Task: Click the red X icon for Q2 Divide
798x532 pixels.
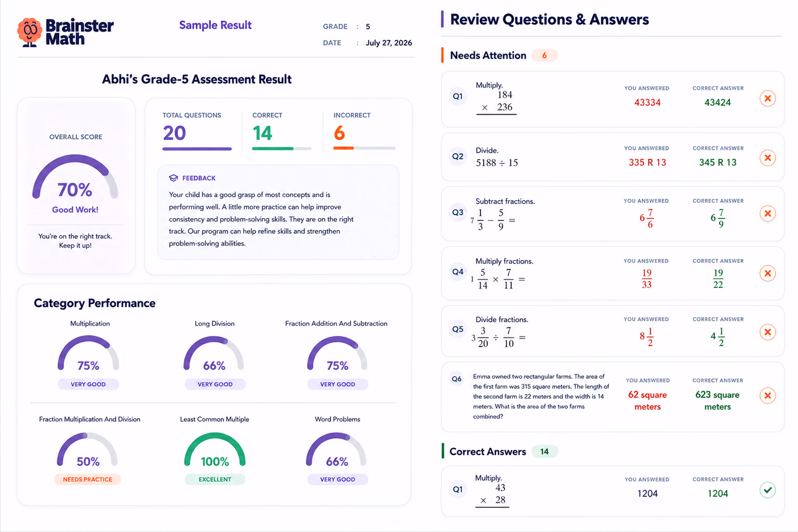Action: (767, 158)
